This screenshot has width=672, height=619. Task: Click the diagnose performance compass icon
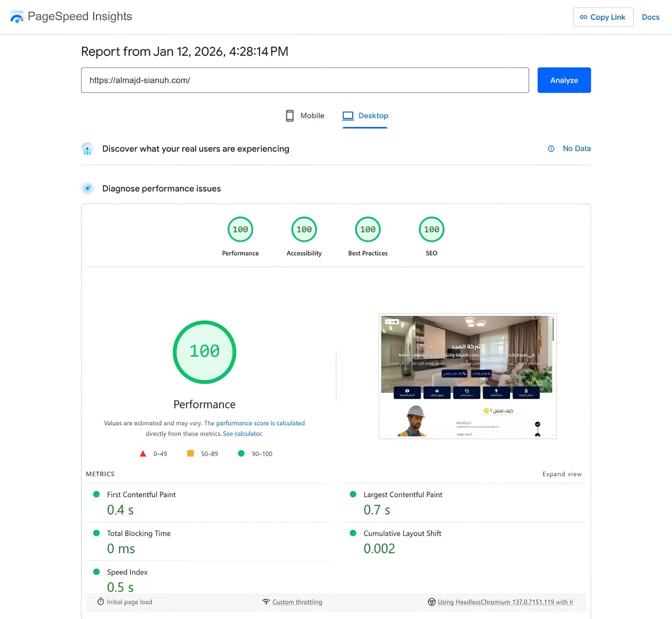pyautogui.click(x=87, y=188)
